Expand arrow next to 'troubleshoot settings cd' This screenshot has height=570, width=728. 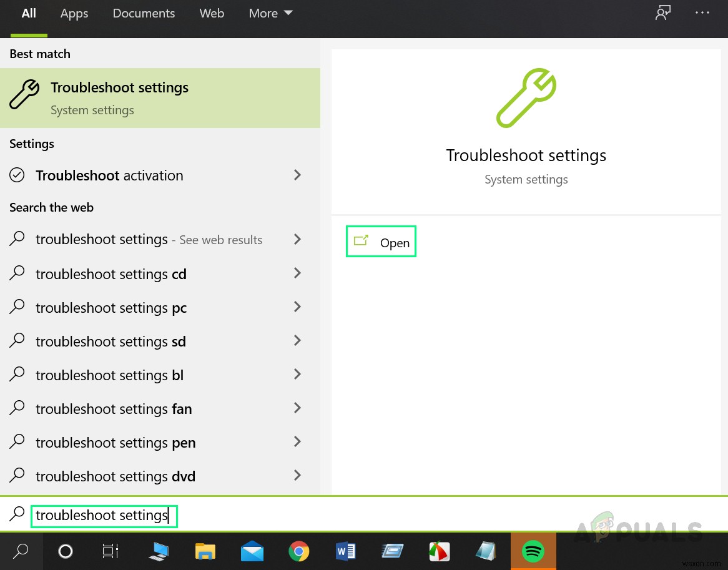(298, 273)
